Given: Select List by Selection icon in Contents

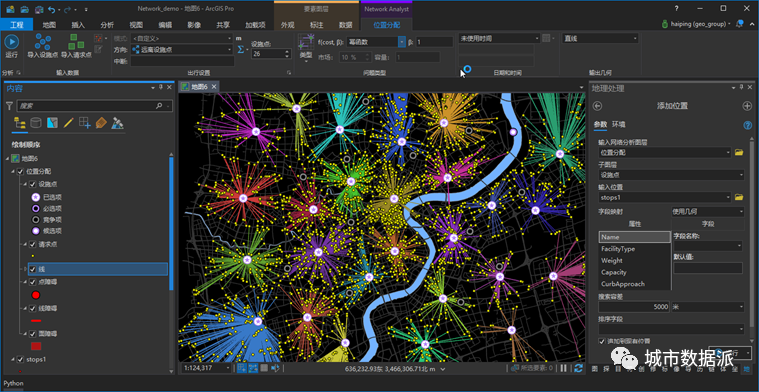Looking at the screenshot, I should click(52, 122).
